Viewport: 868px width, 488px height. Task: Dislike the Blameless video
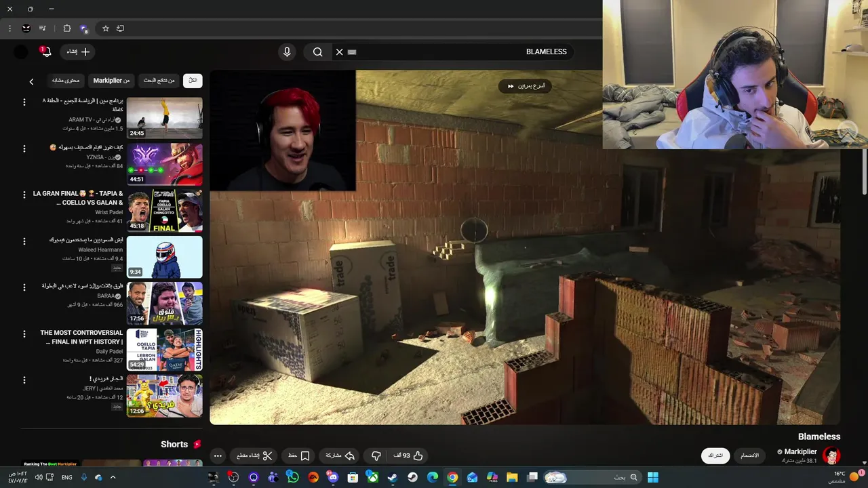(x=376, y=456)
